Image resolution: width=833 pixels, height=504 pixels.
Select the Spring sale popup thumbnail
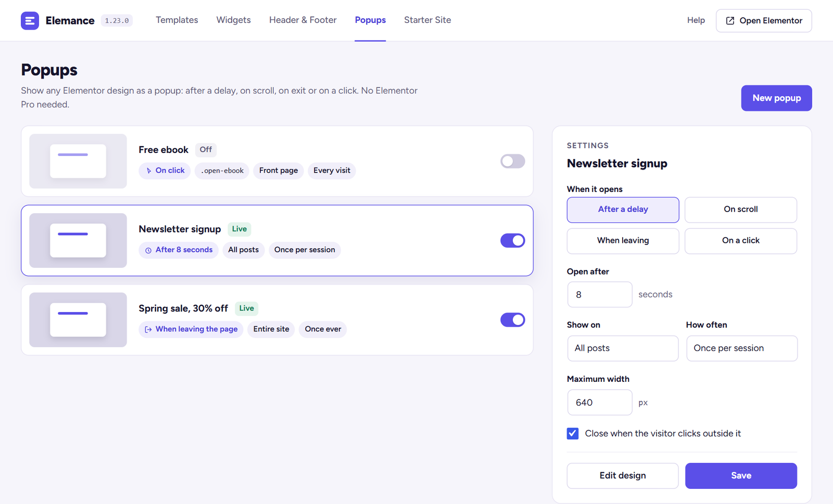pyautogui.click(x=78, y=320)
